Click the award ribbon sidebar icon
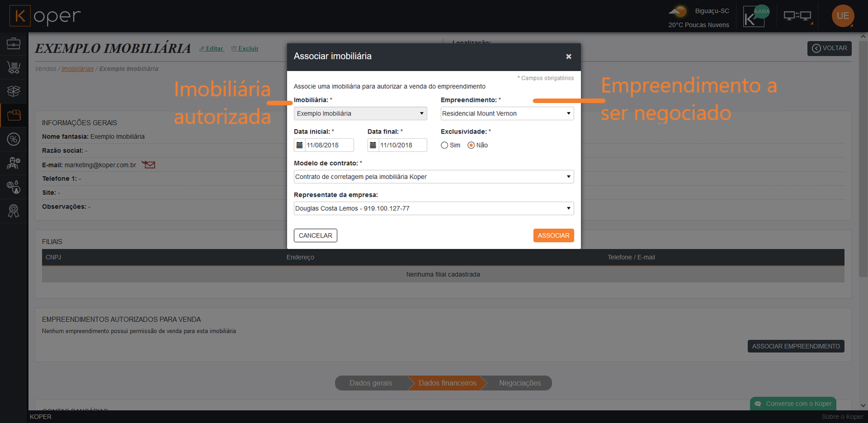Image resolution: width=868 pixels, height=423 pixels. 14,211
